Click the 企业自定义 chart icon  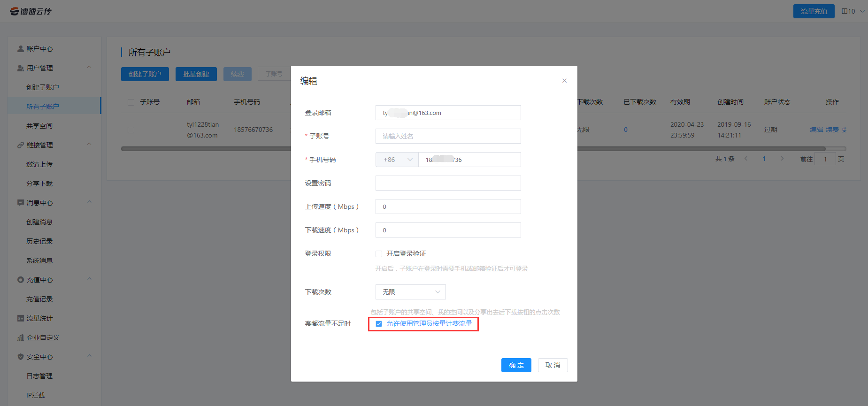(21, 337)
